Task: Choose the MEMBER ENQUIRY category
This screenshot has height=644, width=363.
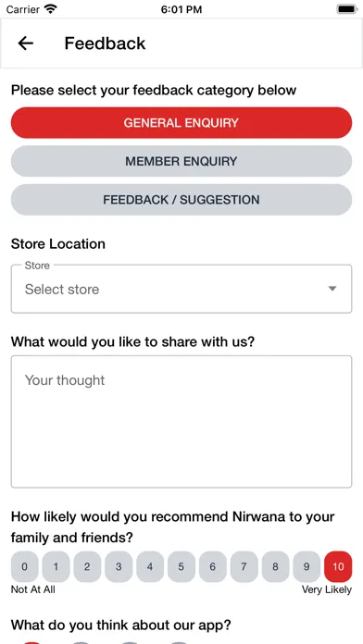Action: 181,161
